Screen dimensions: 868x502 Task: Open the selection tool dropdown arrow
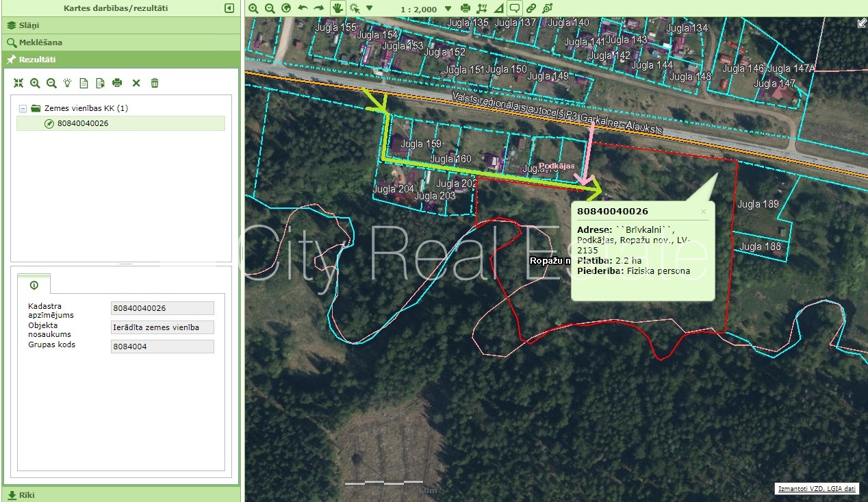pyautogui.click(x=370, y=8)
